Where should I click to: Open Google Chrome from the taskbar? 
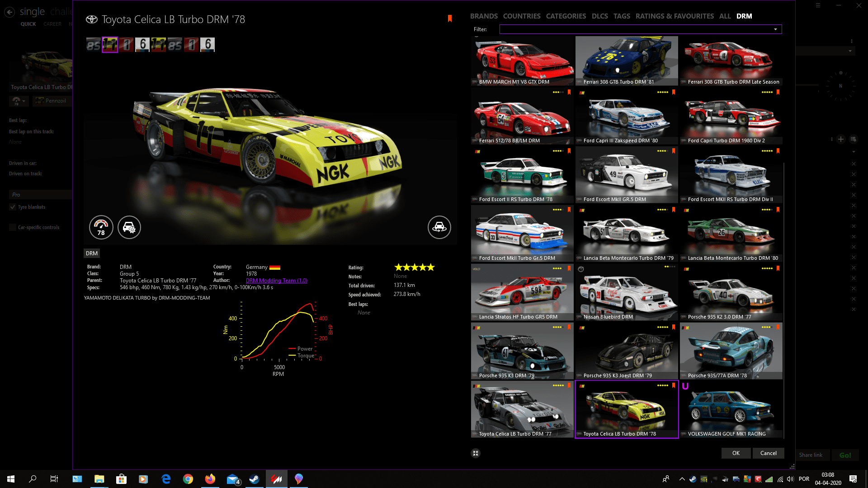click(x=188, y=479)
